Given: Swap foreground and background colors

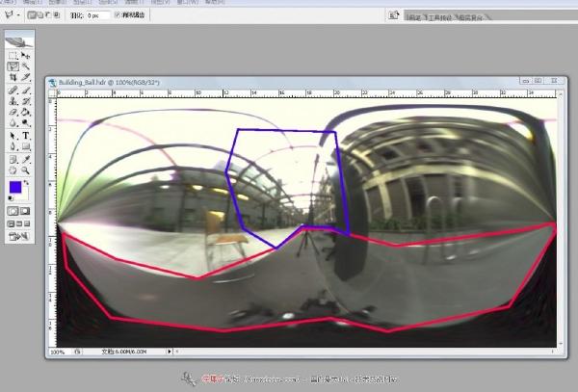Looking at the screenshot, I should tap(27, 182).
